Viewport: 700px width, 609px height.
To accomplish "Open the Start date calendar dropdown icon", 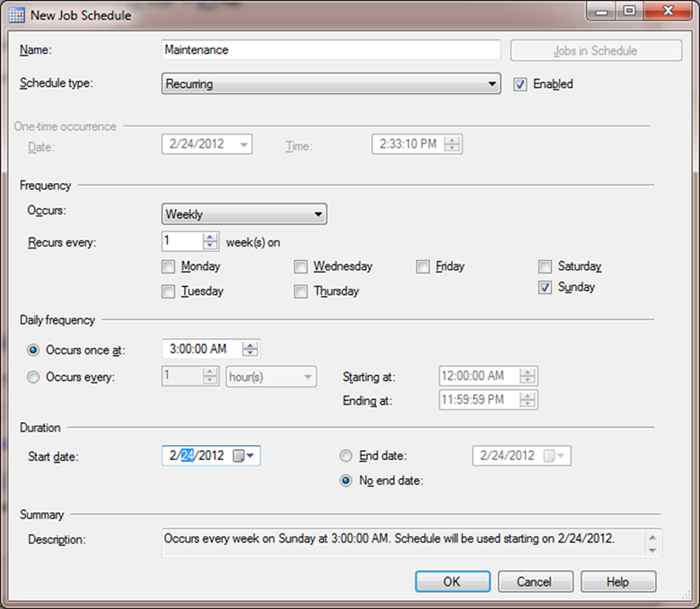I will [x=243, y=456].
